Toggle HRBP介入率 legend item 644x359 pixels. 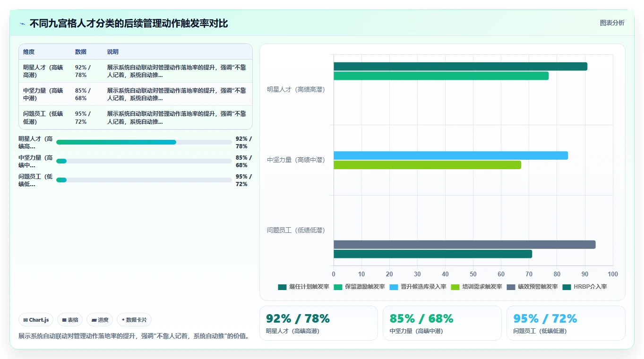point(584,287)
